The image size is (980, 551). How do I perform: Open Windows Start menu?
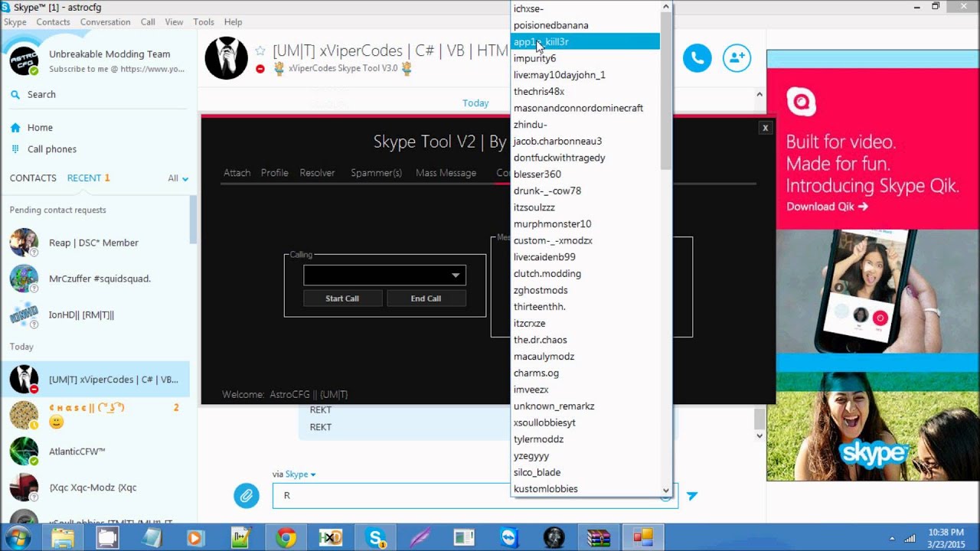(x=17, y=538)
